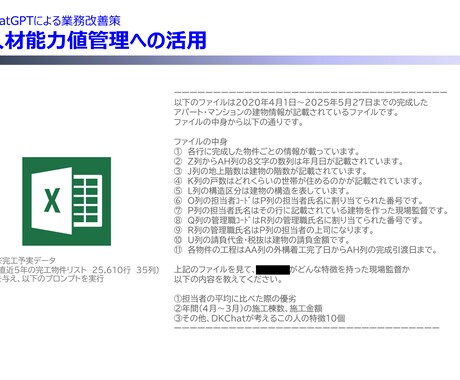Click the subtitle 'atGPTによる業務改善策'
Screen dimensions: 460x380
(x=60, y=21)
